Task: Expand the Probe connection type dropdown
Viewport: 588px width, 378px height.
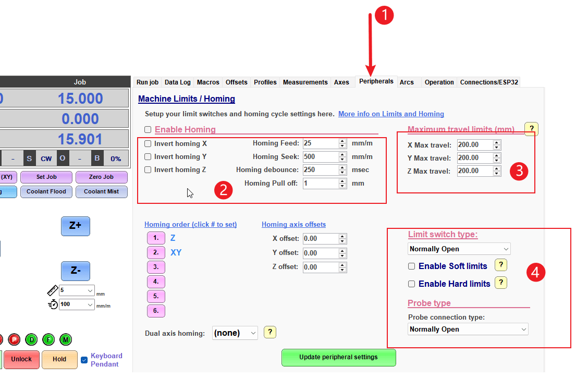Action: tap(468, 329)
